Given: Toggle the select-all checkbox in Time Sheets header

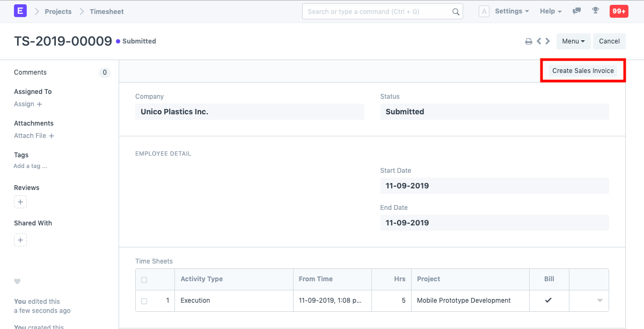Looking at the screenshot, I should [x=143, y=279].
